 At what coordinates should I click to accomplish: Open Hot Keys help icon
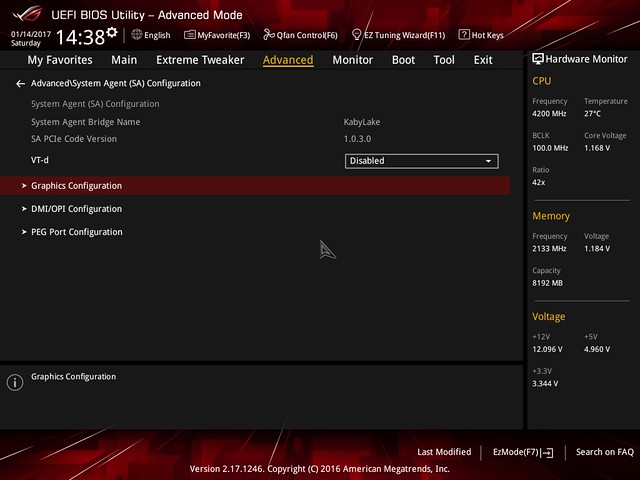coord(481,35)
